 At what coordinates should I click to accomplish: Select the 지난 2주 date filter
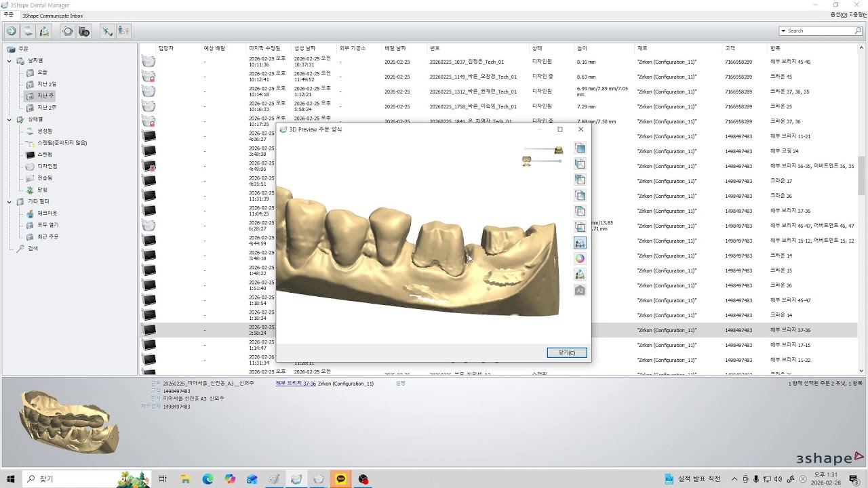[47, 108]
